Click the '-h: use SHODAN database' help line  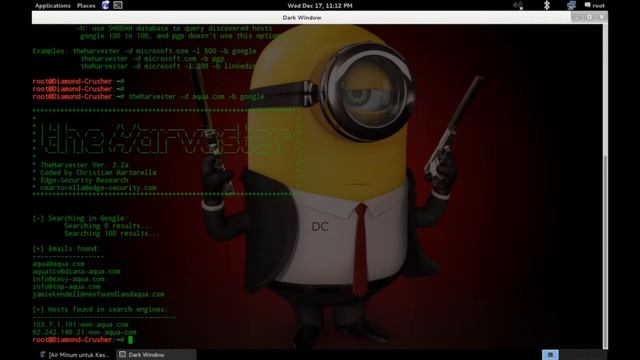174,28
